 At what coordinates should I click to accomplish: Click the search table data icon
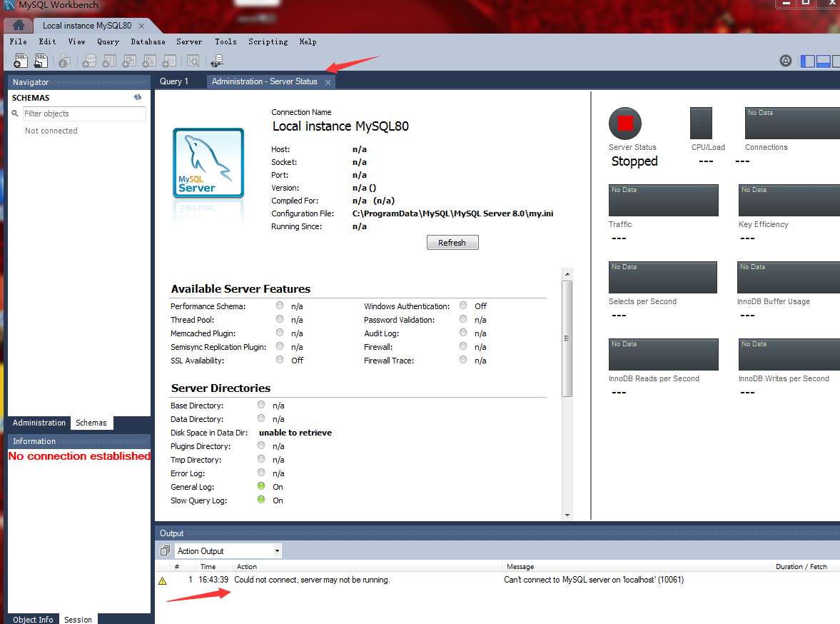(193, 61)
